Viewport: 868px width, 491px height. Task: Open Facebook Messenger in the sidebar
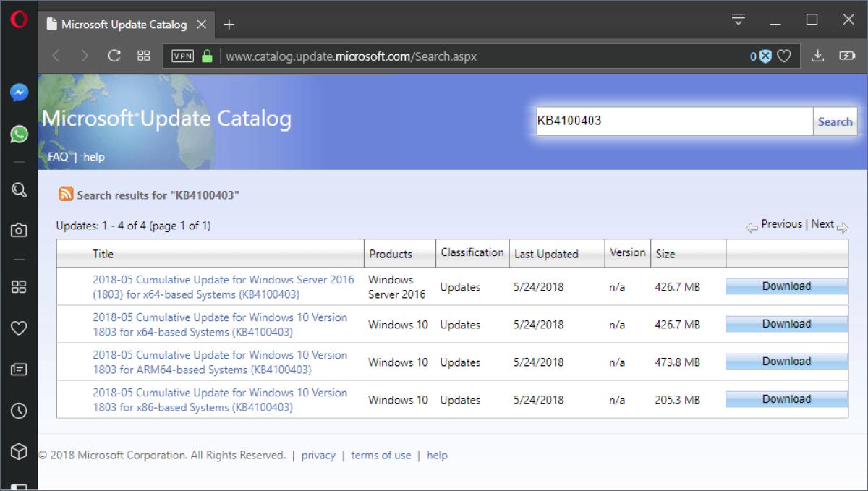[x=19, y=93]
